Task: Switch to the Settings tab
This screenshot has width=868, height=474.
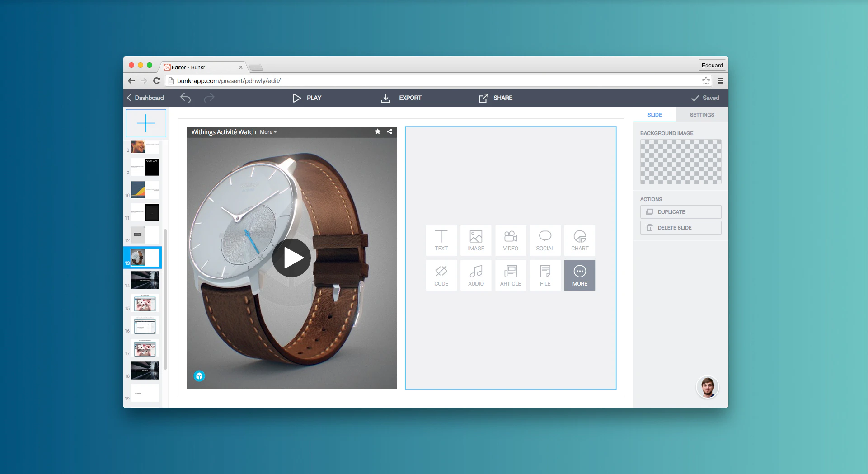Action: [x=702, y=115]
